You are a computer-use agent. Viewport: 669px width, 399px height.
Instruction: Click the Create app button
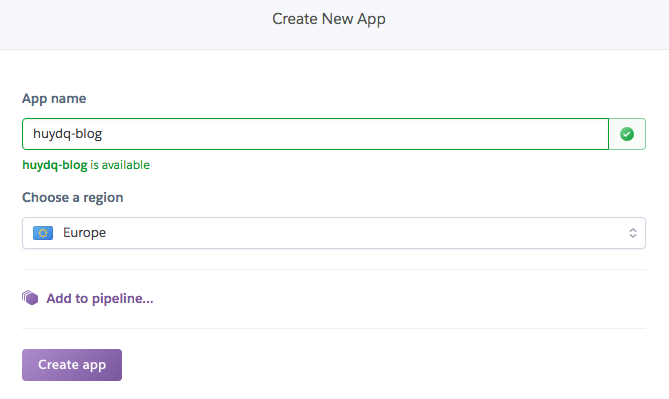(72, 365)
